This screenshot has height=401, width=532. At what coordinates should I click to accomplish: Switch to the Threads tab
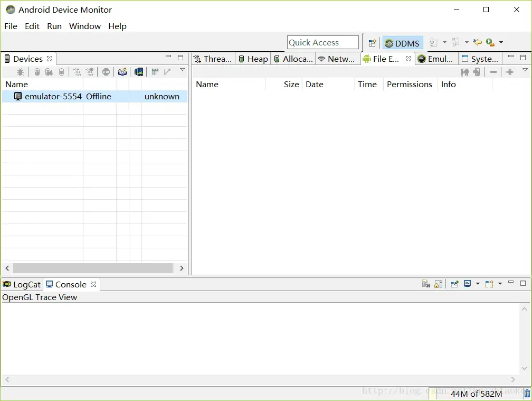[x=213, y=59]
